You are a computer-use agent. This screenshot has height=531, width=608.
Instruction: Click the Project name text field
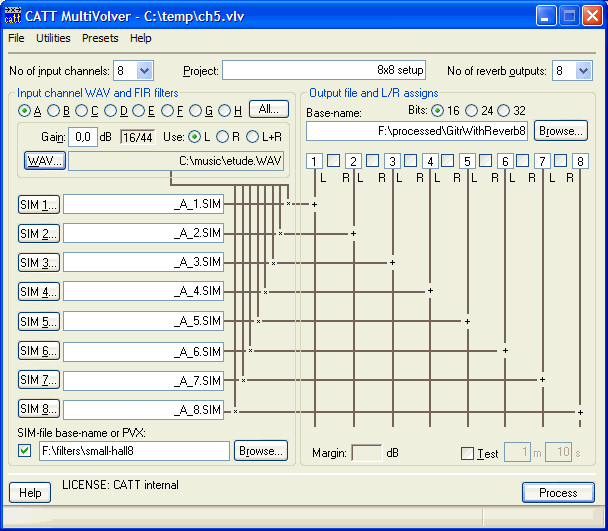[324, 70]
